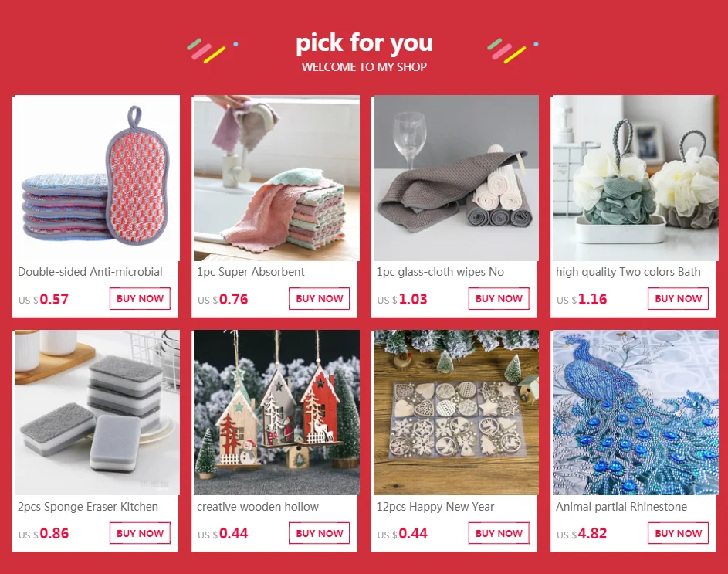728x574 pixels.
Task: Click the 'pick for you' banner heading
Action: tap(364, 43)
